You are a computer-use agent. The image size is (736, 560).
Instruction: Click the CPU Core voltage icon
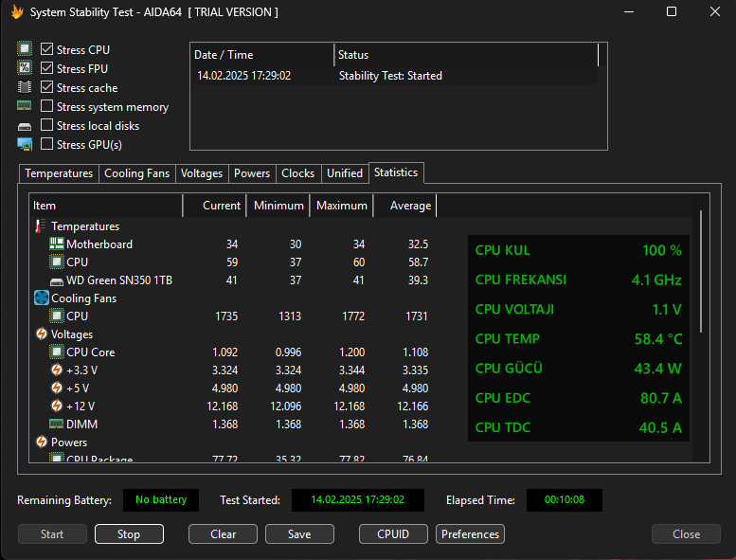tap(56, 352)
